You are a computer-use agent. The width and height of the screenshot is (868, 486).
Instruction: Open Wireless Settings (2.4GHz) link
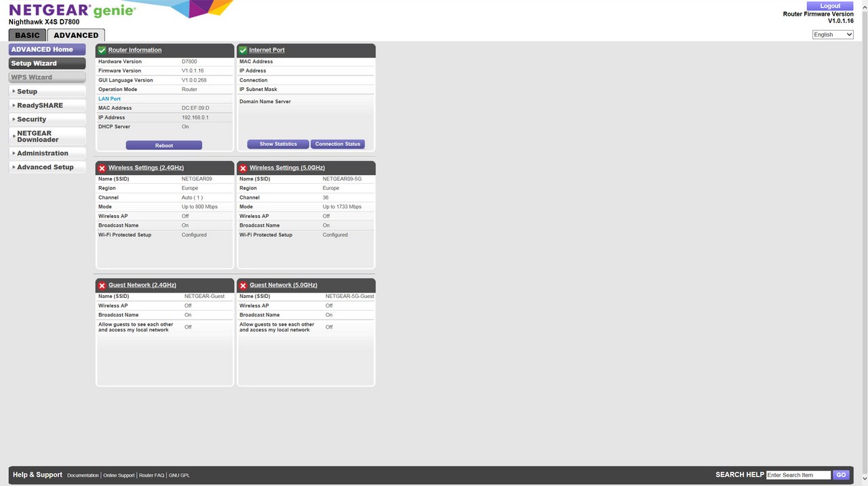pyautogui.click(x=146, y=168)
